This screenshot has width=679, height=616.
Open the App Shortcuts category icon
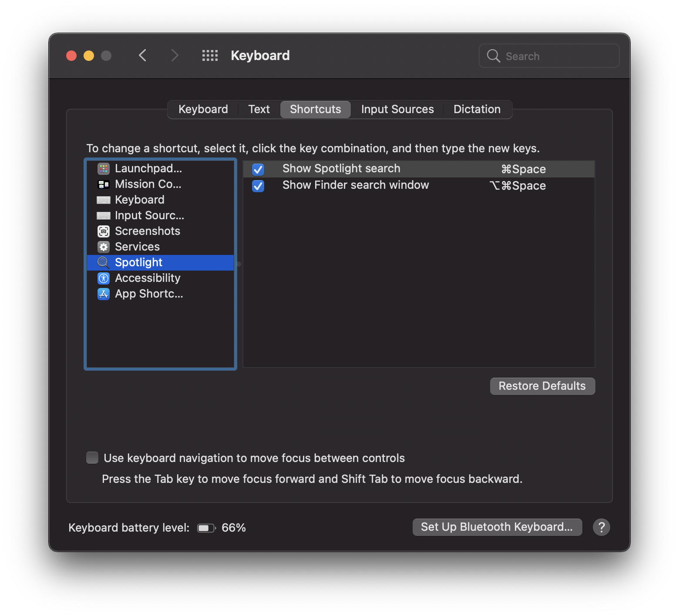(103, 294)
